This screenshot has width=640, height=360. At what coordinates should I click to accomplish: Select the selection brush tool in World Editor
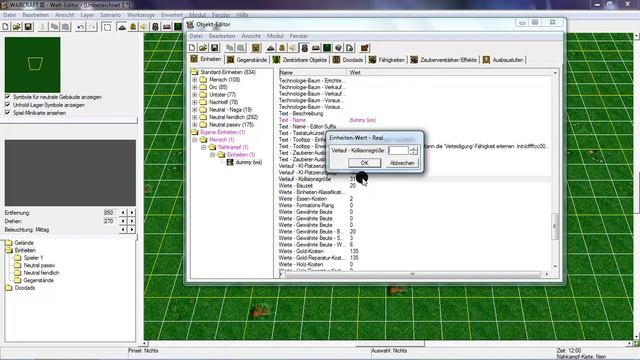point(107,27)
